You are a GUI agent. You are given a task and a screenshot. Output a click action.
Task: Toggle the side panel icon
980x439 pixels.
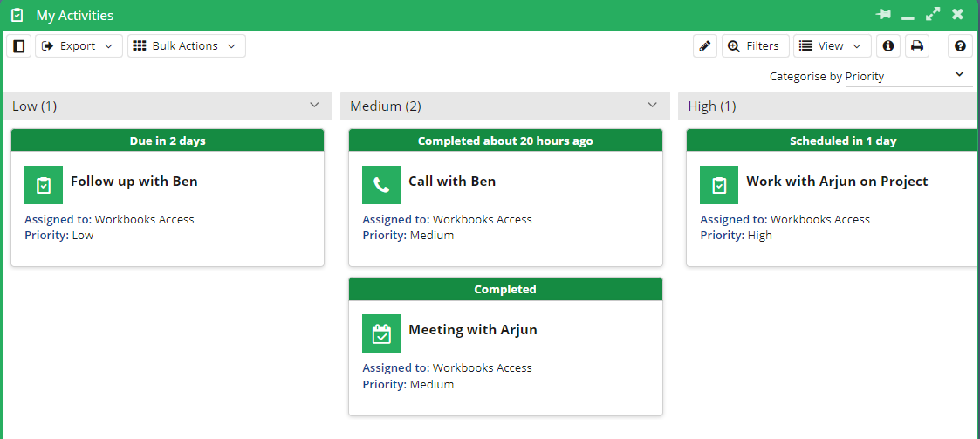18,45
